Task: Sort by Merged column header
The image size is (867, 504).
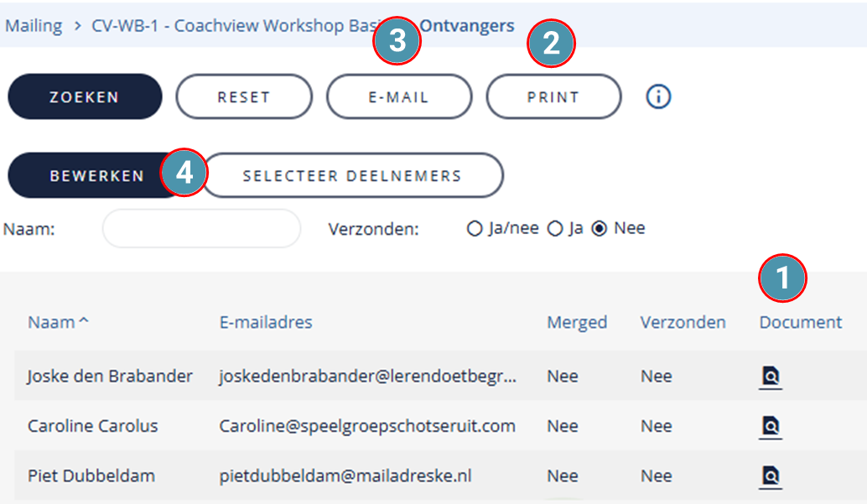Action: (x=577, y=323)
